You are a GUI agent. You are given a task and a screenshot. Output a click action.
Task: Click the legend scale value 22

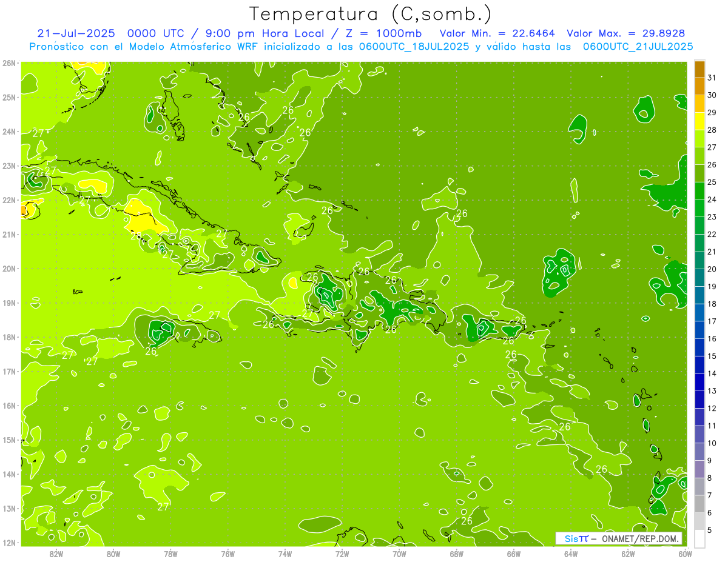(712, 234)
